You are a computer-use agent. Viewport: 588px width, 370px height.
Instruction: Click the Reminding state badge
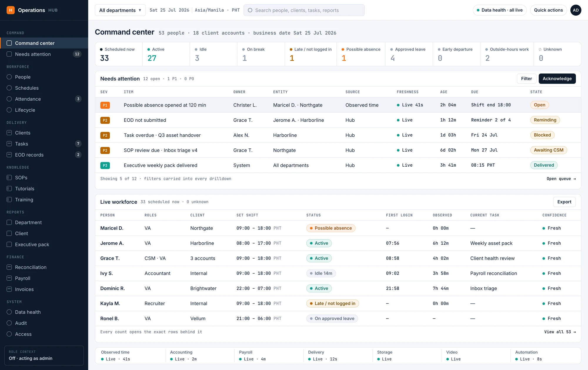point(545,120)
